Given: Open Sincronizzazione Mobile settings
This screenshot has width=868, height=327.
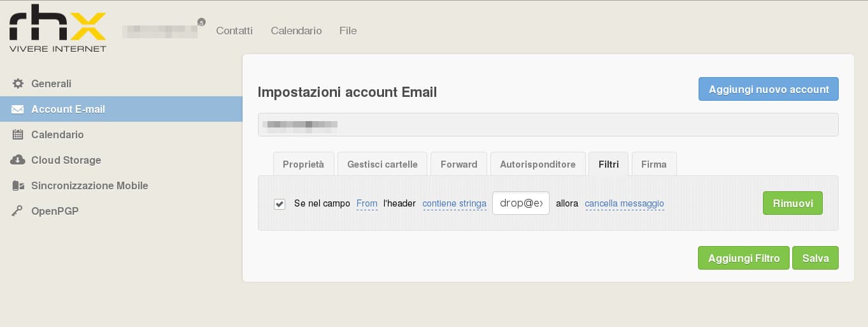Looking at the screenshot, I should (121, 185).
